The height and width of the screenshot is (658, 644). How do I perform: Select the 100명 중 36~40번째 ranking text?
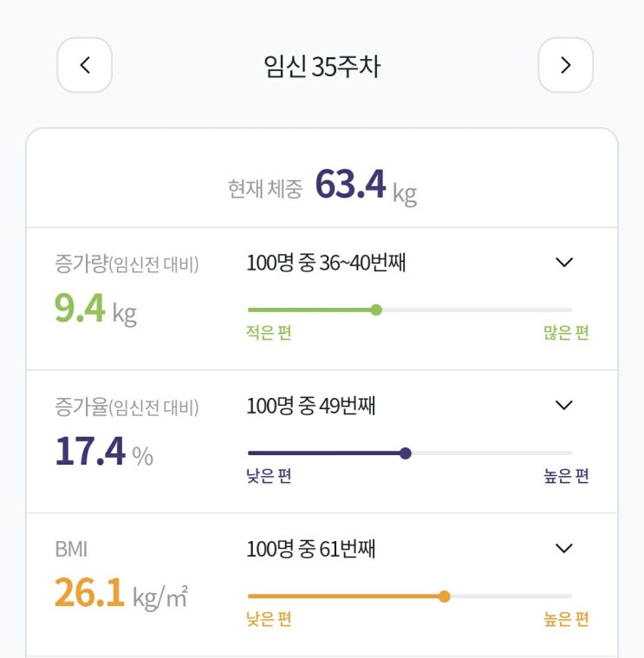click(326, 264)
